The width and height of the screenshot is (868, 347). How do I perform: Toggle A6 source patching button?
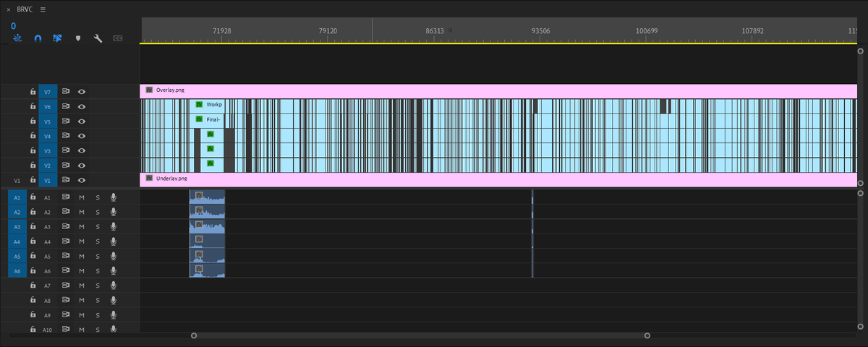pos(17,271)
